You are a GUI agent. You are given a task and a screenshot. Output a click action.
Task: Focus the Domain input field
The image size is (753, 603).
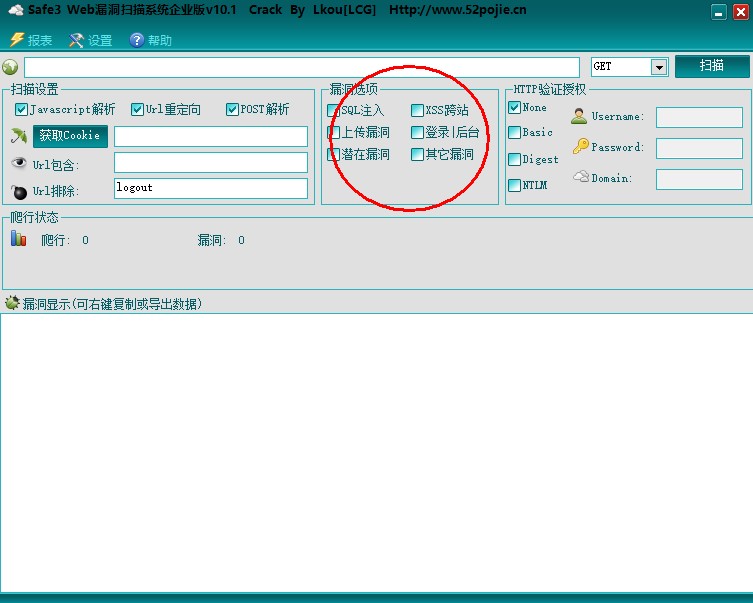[x=699, y=180]
